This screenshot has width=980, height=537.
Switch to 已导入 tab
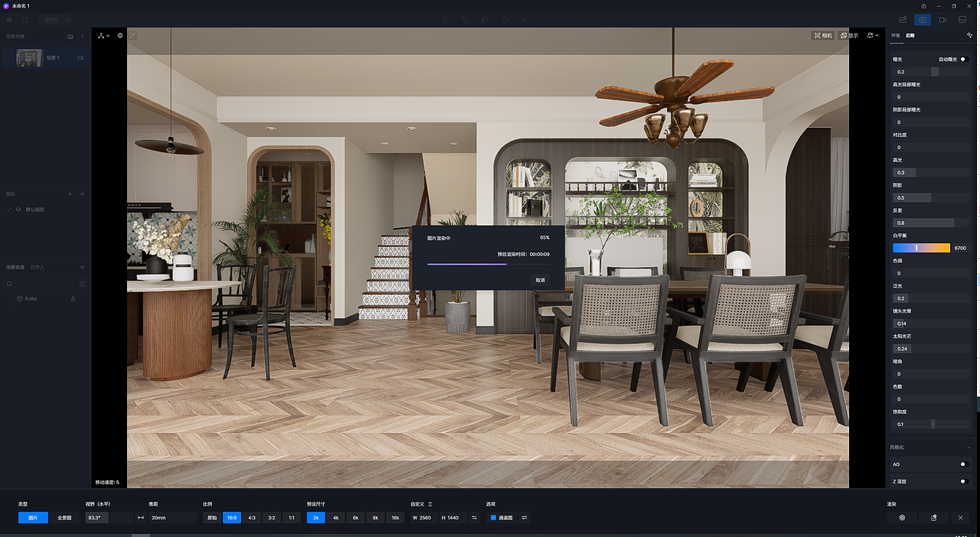38,267
